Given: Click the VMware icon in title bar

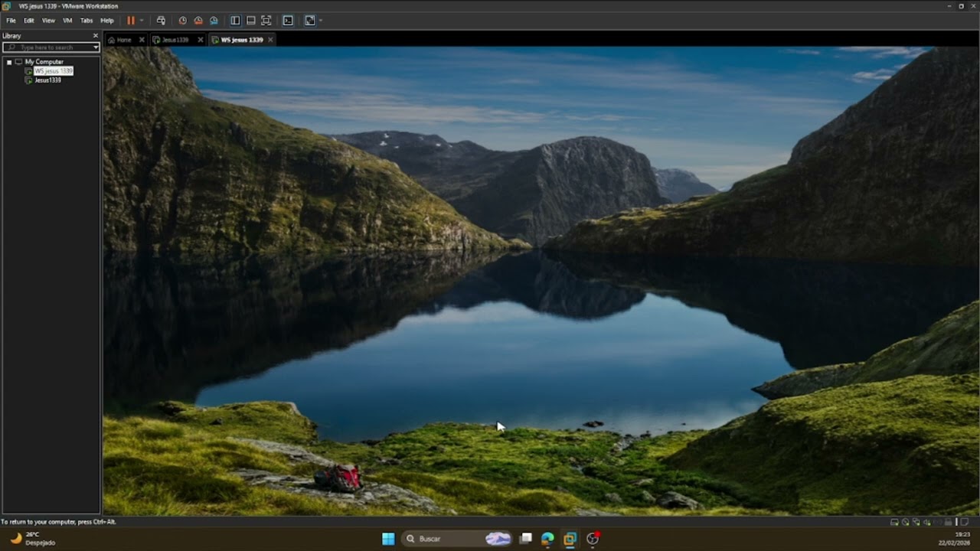Looking at the screenshot, I should (6, 6).
